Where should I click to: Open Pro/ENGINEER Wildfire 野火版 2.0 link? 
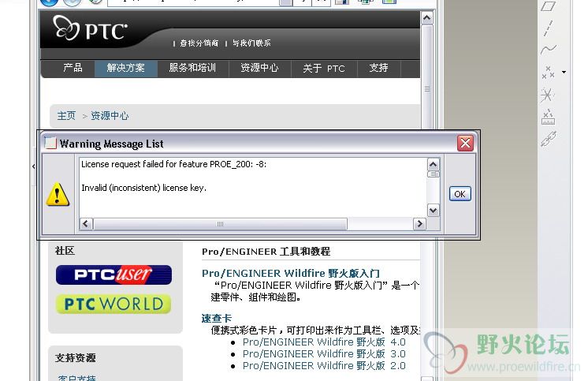(x=324, y=365)
